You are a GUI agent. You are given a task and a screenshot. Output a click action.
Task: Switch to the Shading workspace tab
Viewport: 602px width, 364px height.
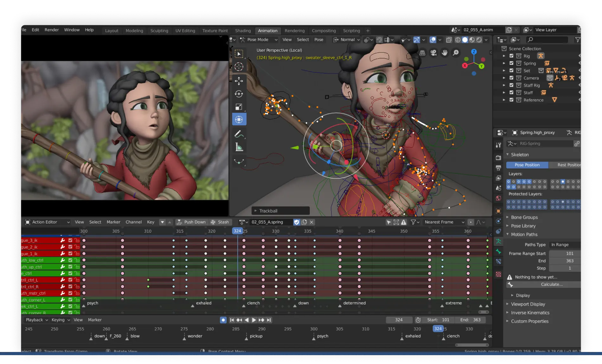click(x=243, y=31)
